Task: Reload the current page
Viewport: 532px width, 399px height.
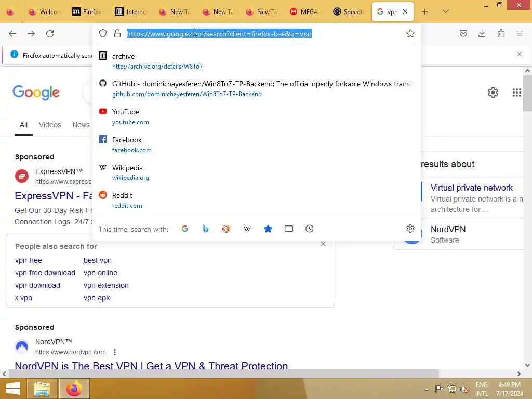Action: 50,34
